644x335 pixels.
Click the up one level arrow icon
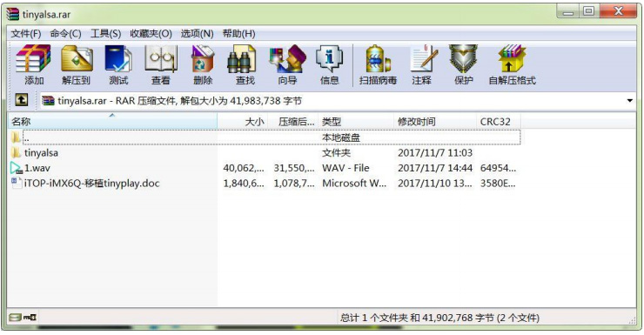22,100
